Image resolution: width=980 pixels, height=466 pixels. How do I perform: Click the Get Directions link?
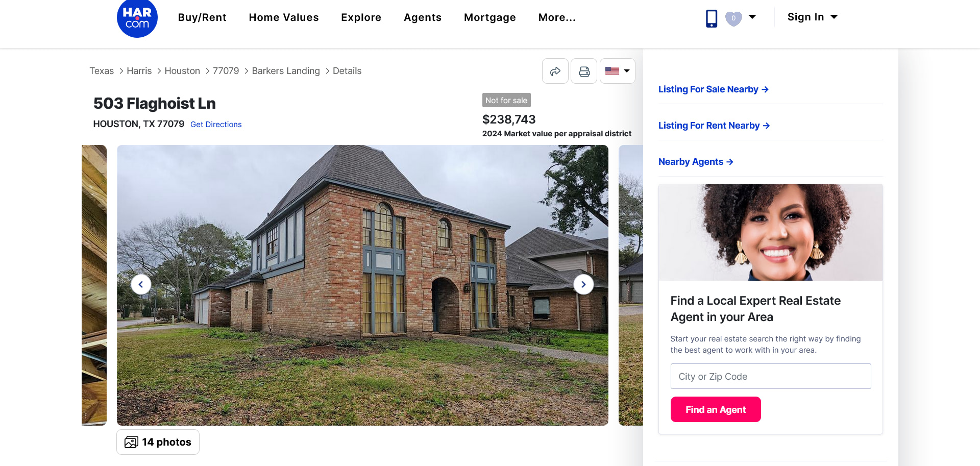pyautogui.click(x=216, y=125)
